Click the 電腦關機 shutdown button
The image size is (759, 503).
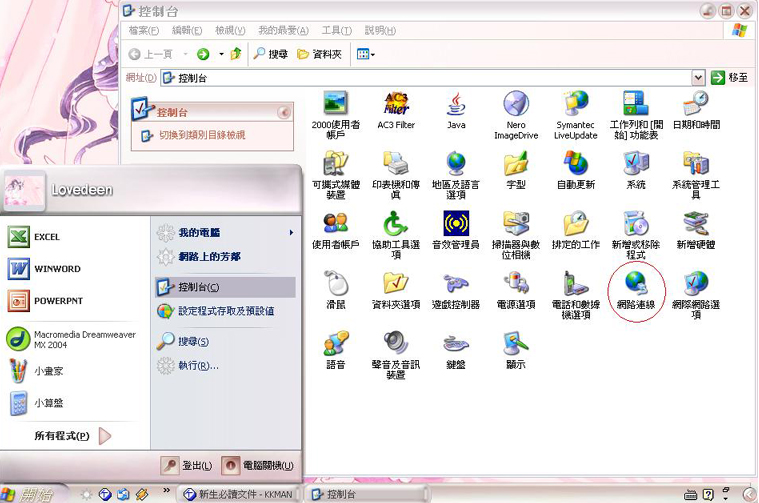coord(258,465)
